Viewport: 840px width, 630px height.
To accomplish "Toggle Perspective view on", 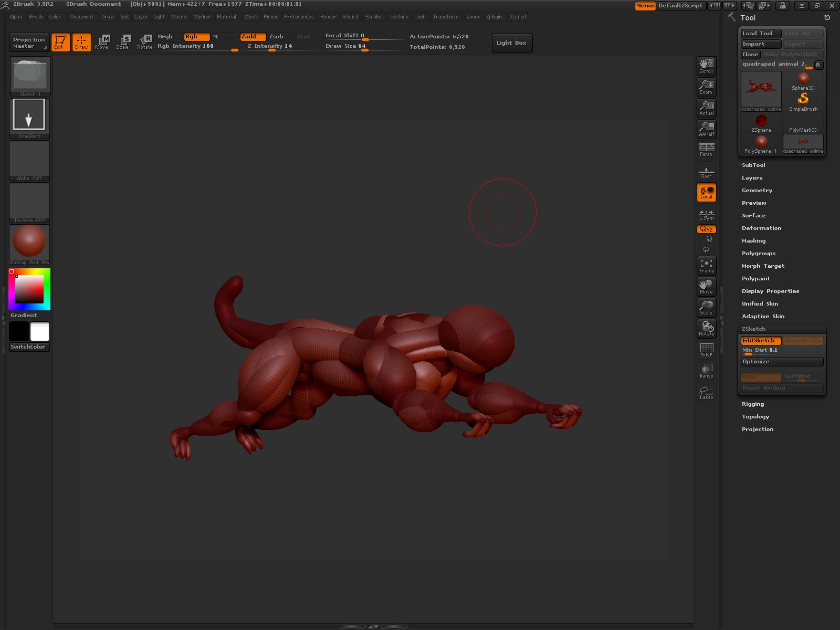I will tap(706, 150).
